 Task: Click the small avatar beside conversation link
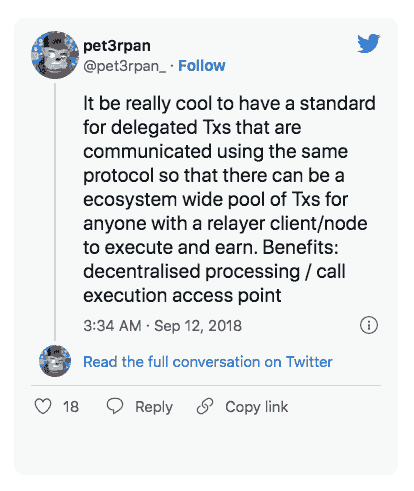click(x=55, y=361)
